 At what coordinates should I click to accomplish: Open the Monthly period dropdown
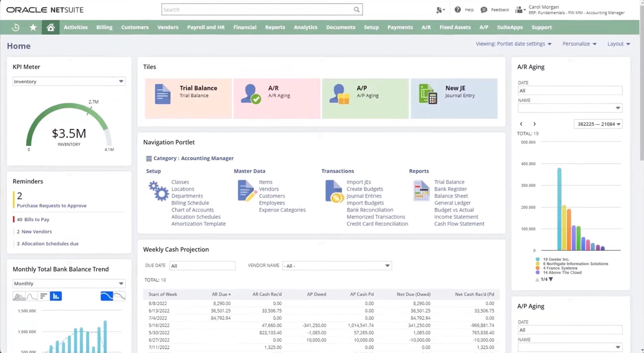[69, 283]
